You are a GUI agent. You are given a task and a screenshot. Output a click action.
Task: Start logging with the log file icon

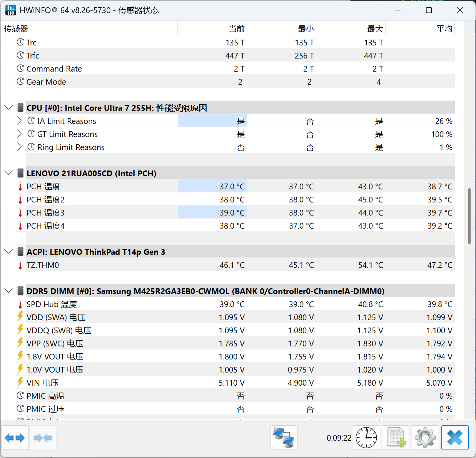[x=396, y=438]
